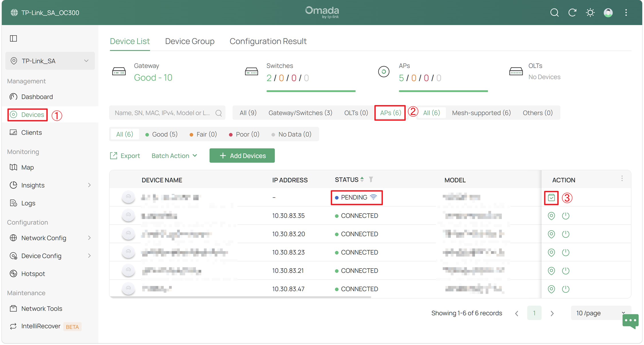Viewport: 644px width, 345px height.
Task: Switch to the Configuration Result tab
Action: [268, 41]
